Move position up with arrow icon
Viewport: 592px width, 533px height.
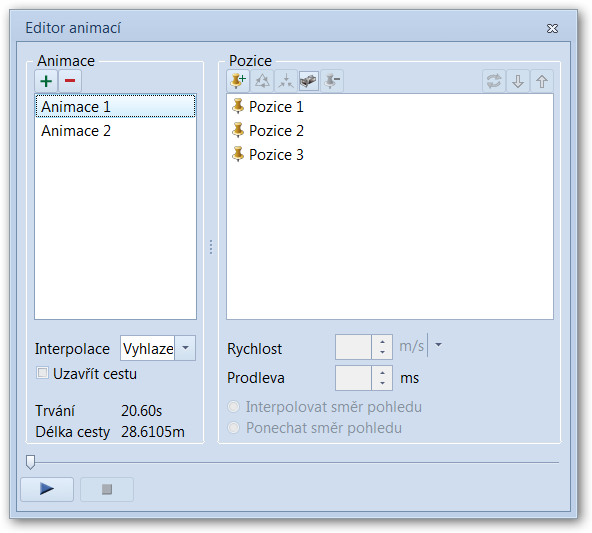pos(542,81)
